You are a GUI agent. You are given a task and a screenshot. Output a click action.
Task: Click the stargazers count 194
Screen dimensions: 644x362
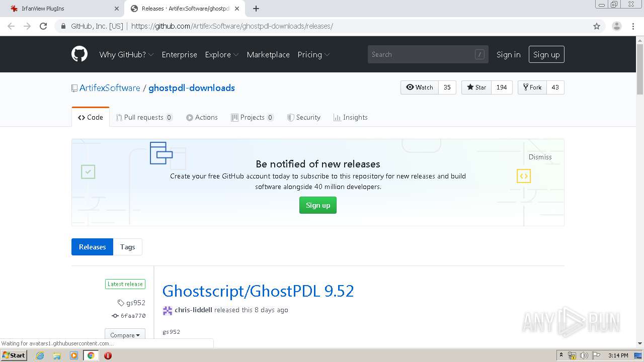[502, 87]
